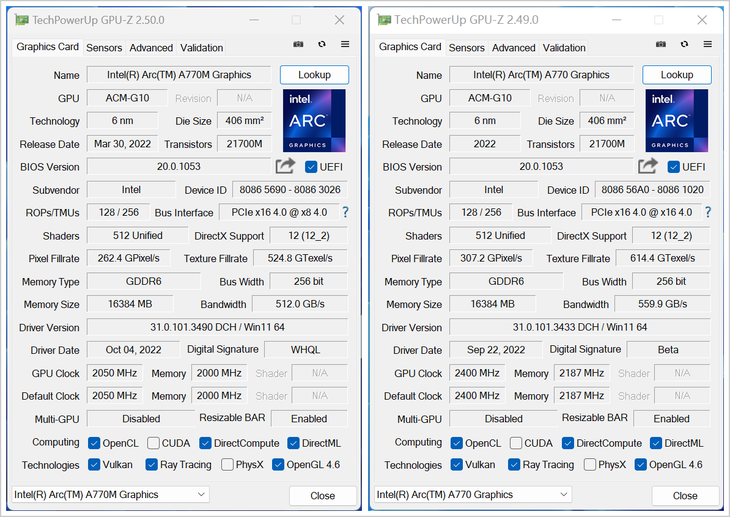Click the refresh icon in GPU-Z 2.50.0
The image size is (730, 517).
(322, 44)
